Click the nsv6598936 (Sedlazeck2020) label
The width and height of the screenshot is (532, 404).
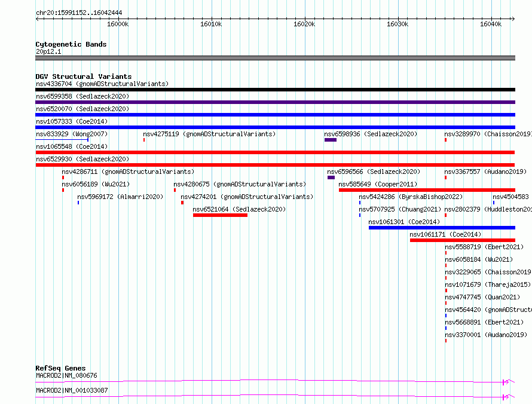[x=371, y=134]
